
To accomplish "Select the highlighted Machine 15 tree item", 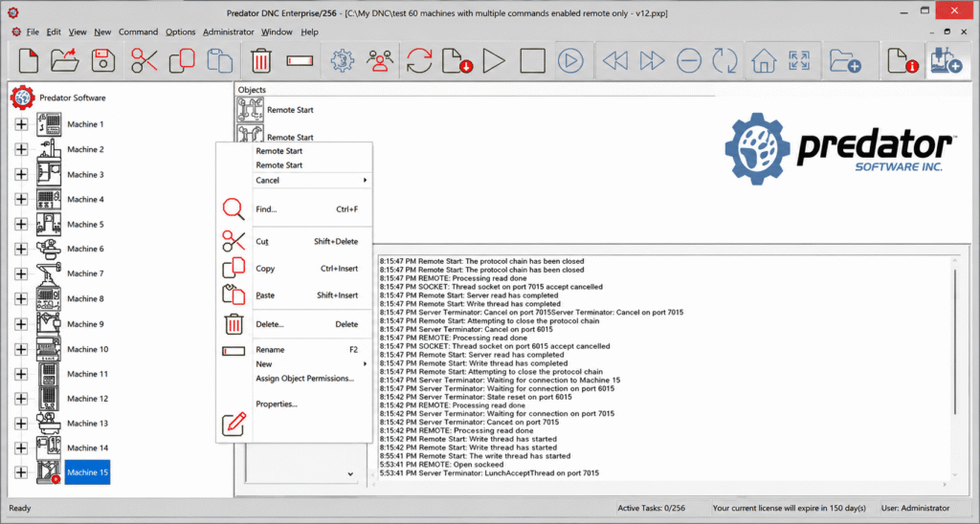I will 87,472.
